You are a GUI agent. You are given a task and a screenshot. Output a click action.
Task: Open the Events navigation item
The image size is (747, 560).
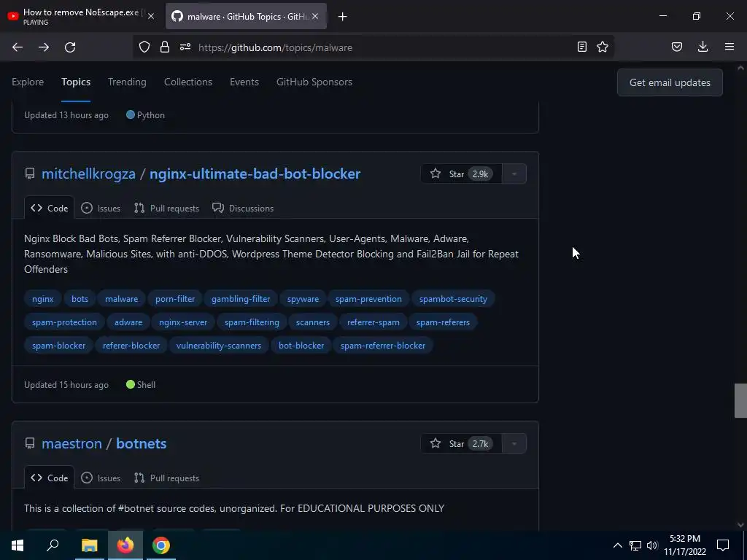point(244,82)
